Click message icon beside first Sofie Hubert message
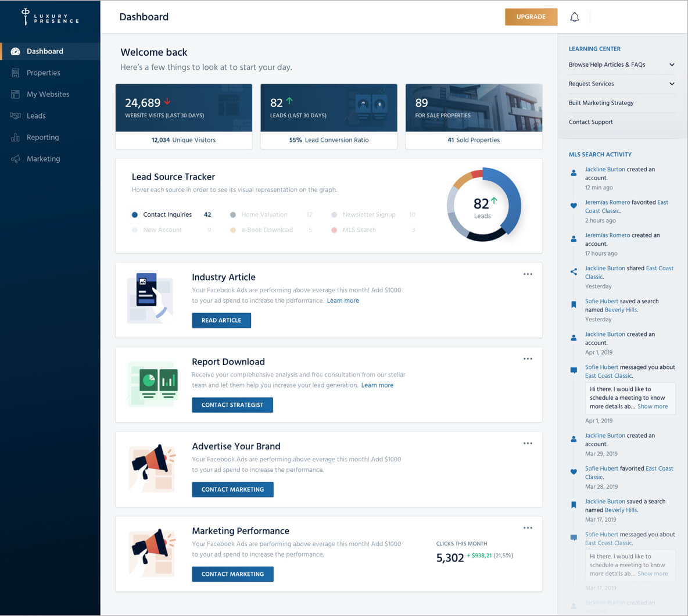Screen dimensions: 688x616 574,370
